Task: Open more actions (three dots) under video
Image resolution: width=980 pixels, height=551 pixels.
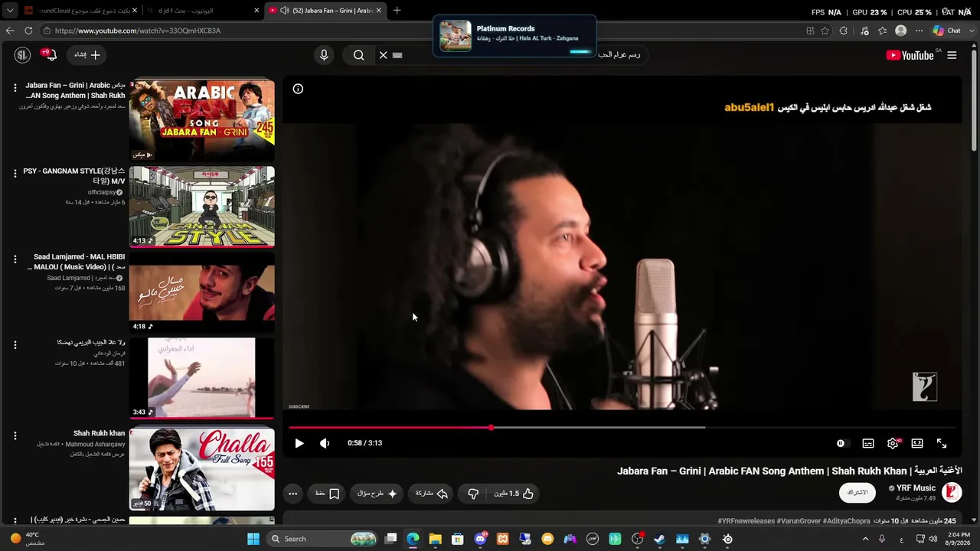Action: tap(292, 494)
